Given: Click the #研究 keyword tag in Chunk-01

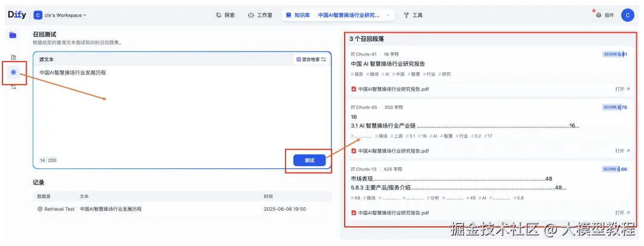Looking at the screenshot, I should 444,75.
